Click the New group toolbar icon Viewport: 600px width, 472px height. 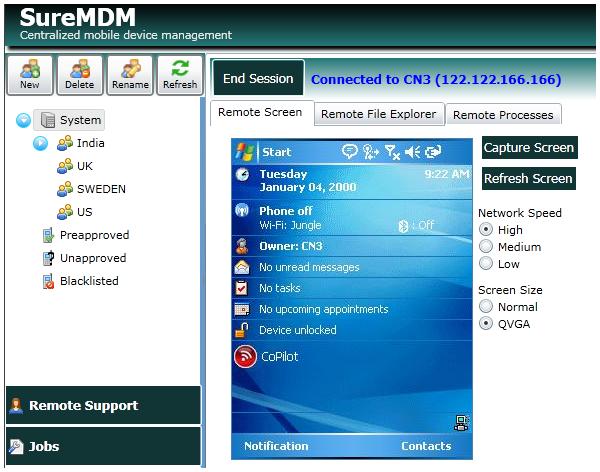click(30, 75)
